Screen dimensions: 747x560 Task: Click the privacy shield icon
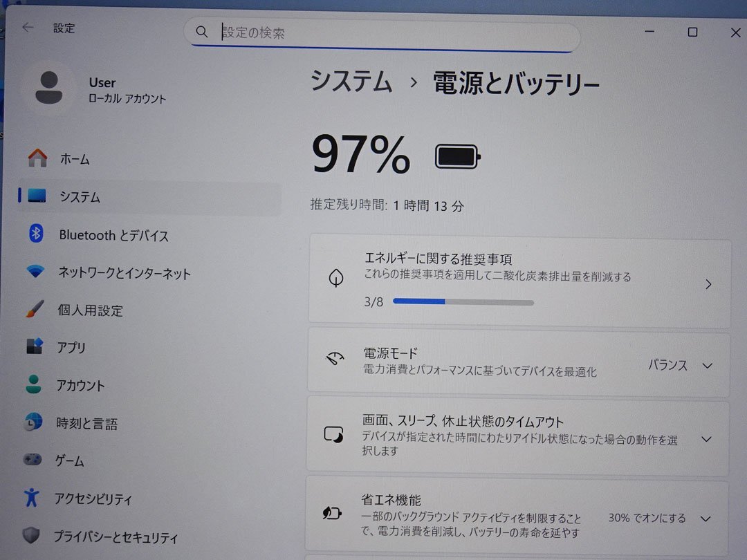pyautogui.click(x=31, y=535)
